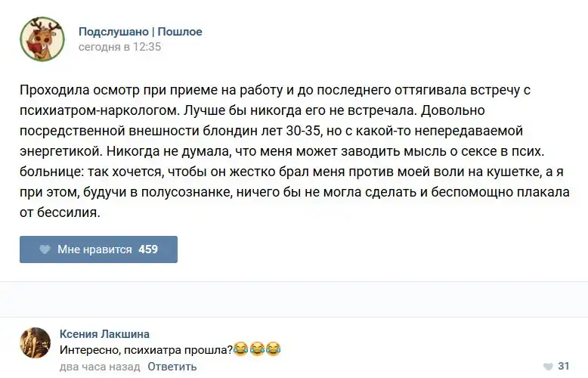Open the Ксения Лакшина profile name link
This screenshot has height=378, width=588.
tap(104, 334)
